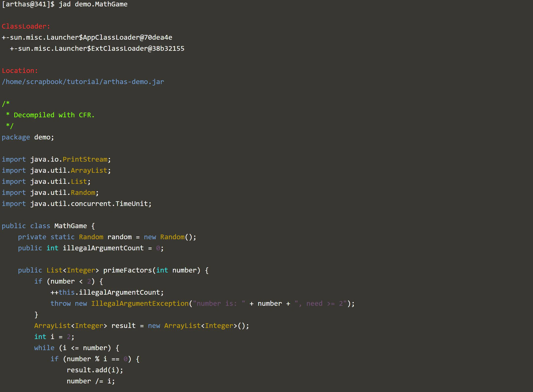Click IllegalArgumentException in the throw statement

[x=140, y=304]
